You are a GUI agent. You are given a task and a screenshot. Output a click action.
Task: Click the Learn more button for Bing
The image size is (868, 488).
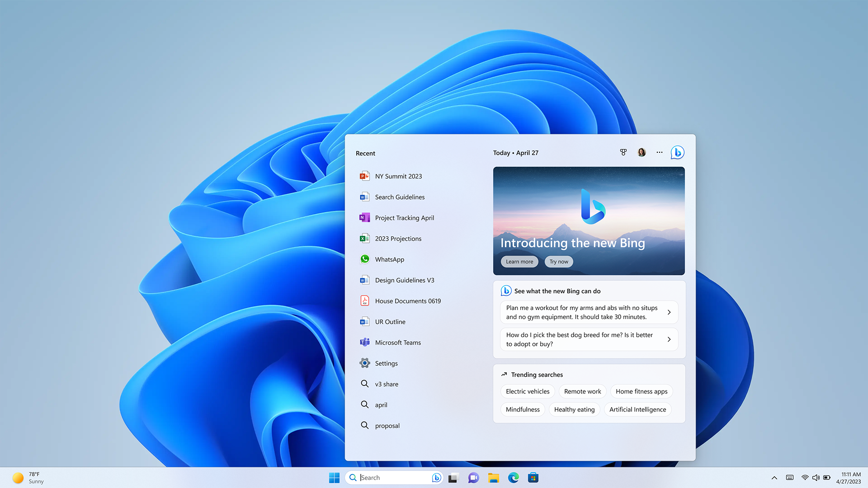click(519, 261)
